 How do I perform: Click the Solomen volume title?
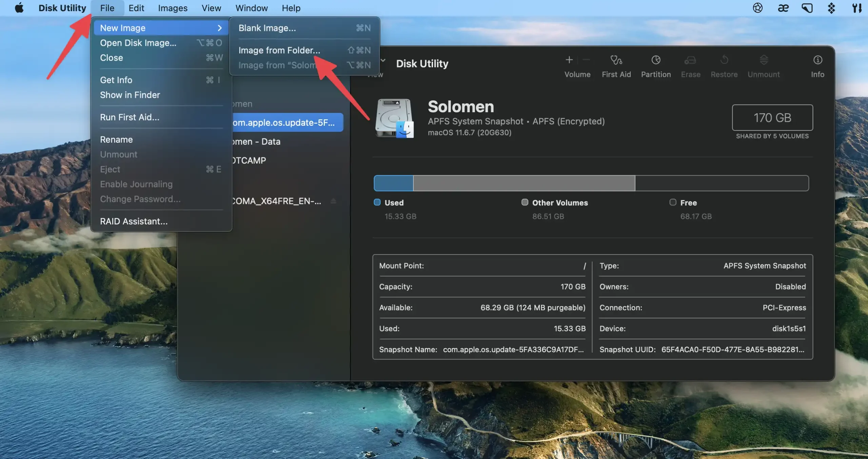461,106
